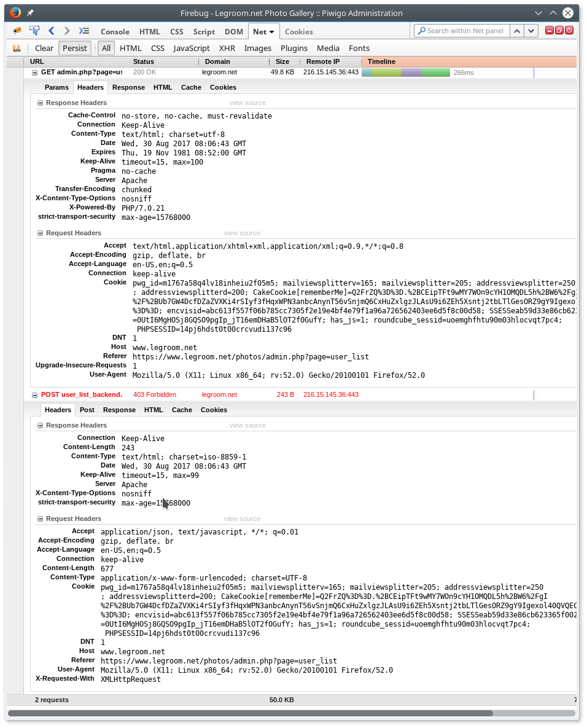The height and width of the screenshot is (728, 587).
Task: Activate the element inspector arrow icon
Action: point(34,31)
